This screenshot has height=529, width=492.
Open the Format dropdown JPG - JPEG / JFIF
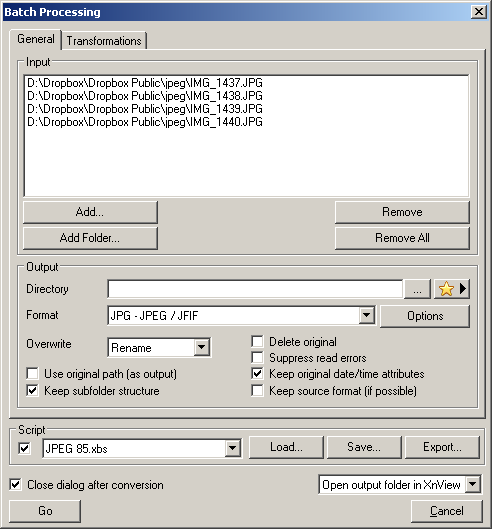[x=241, y=316]
